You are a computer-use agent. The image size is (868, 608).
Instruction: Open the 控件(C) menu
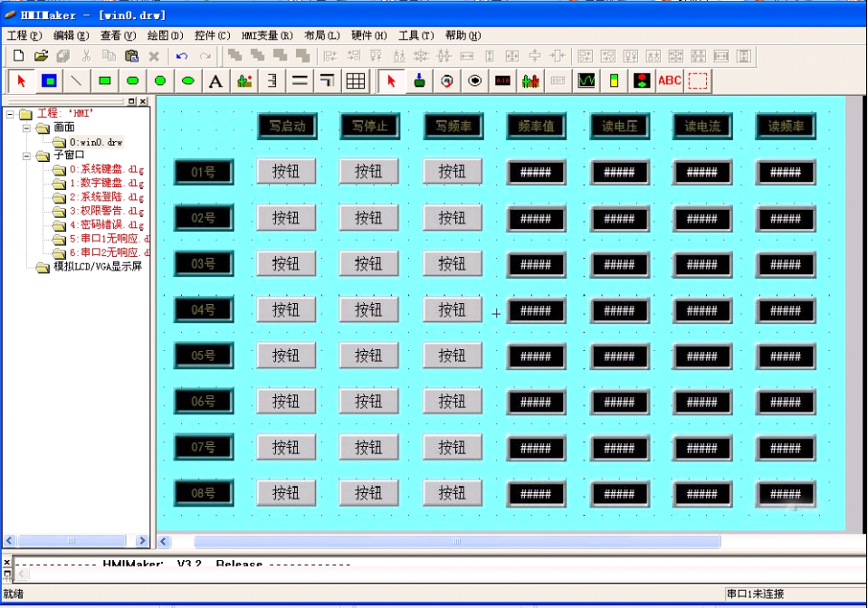click(x=212, y=35)
